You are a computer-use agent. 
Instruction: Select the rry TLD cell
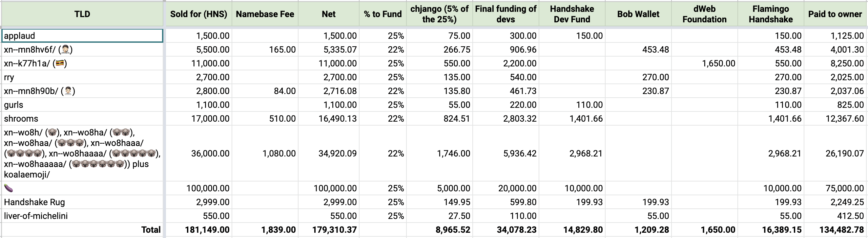pyautogui.click(x=82, y=77)
